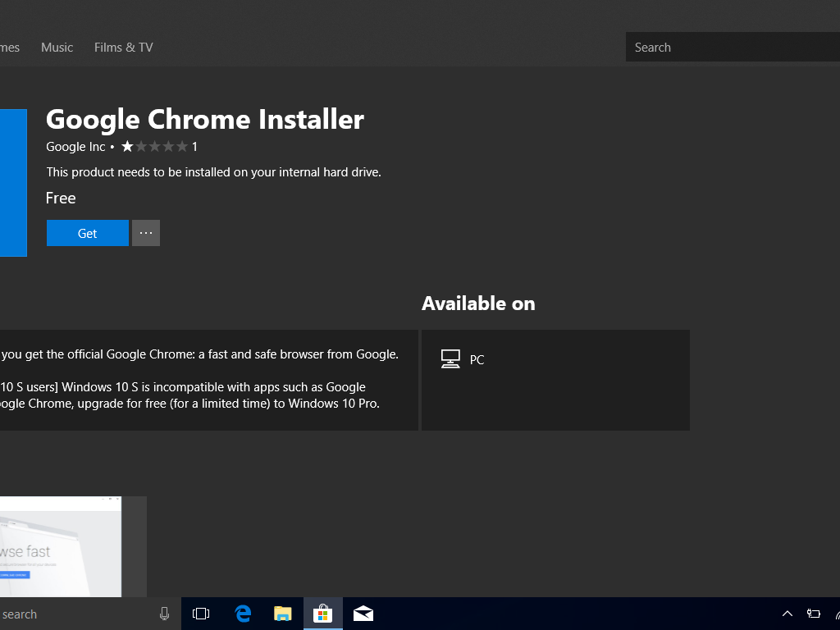Click the Get button to install Chrome

pos(88,233)
